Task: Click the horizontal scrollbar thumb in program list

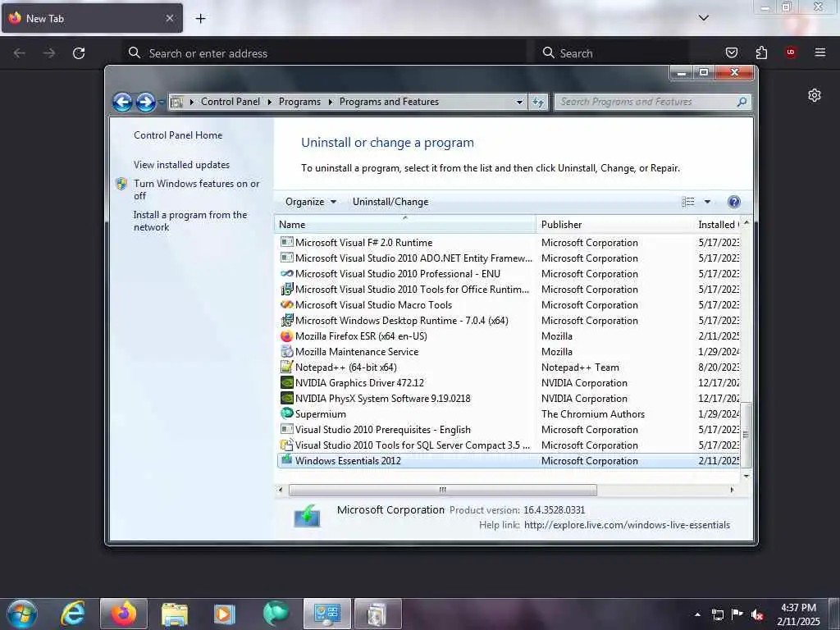Action: pos(442,490)
